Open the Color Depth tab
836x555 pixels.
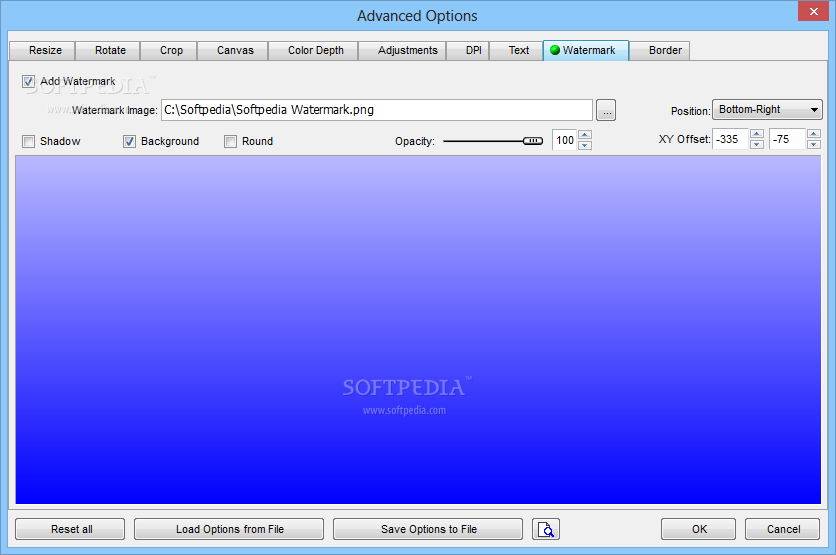pyautogui.click(x=314, y=51)
